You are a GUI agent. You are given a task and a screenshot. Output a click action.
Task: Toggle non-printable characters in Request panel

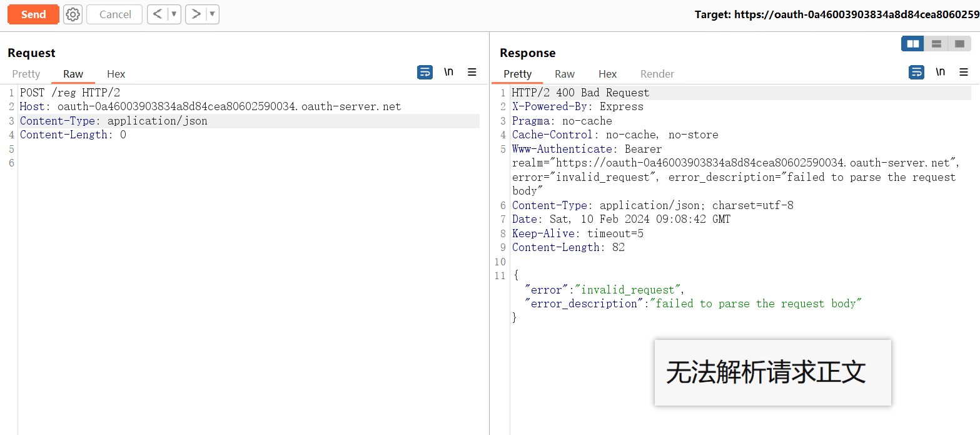[448, 72]
